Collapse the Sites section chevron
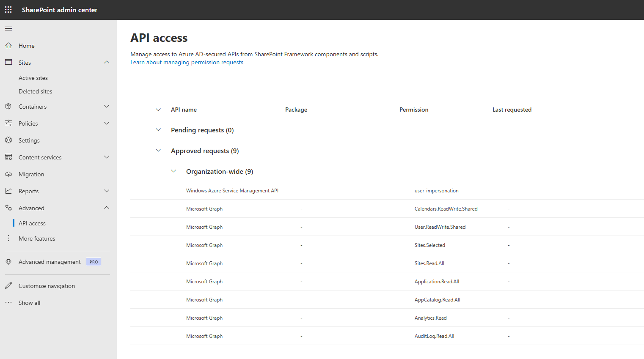 pyautogui.click(x=107, y=62)
